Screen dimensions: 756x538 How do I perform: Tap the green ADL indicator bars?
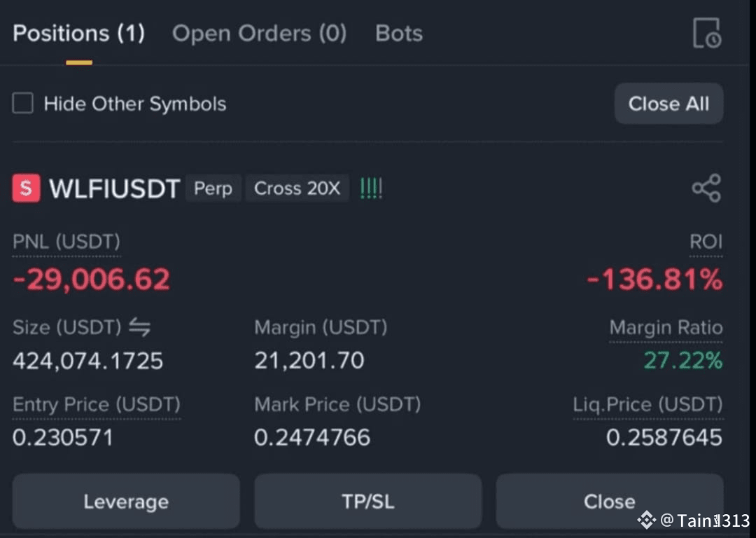[371, 188]
